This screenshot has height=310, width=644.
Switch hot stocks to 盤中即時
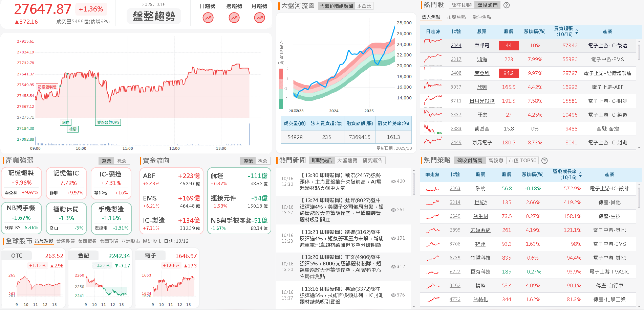coord(461,5)
